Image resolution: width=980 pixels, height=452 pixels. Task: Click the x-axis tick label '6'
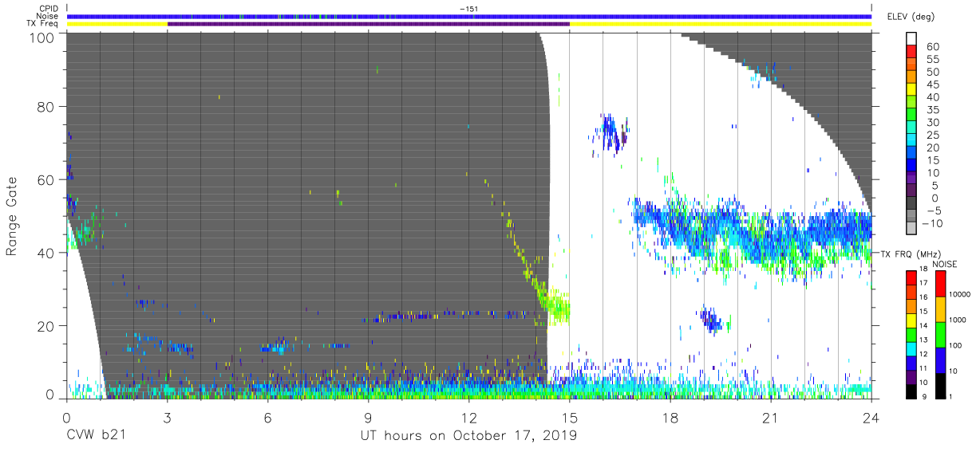267,419
